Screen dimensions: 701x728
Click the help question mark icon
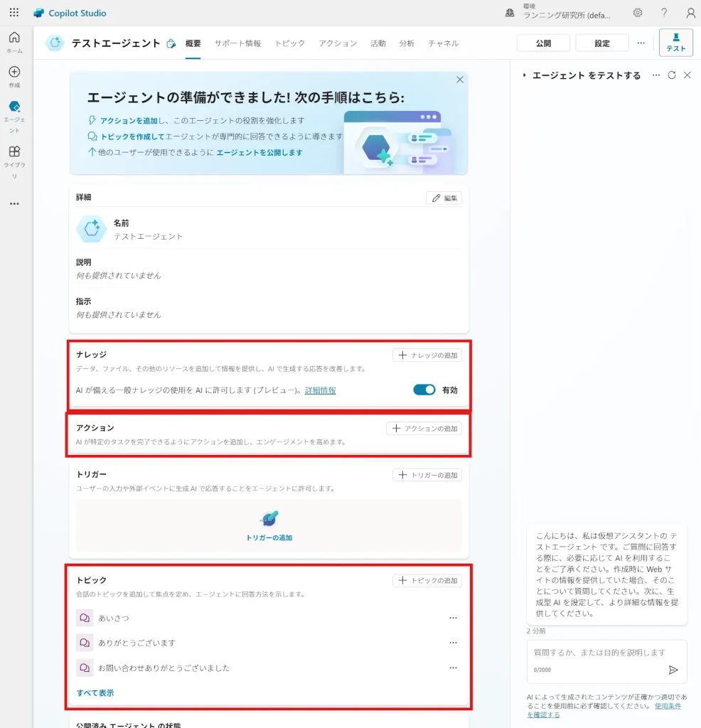pos(664,13)
